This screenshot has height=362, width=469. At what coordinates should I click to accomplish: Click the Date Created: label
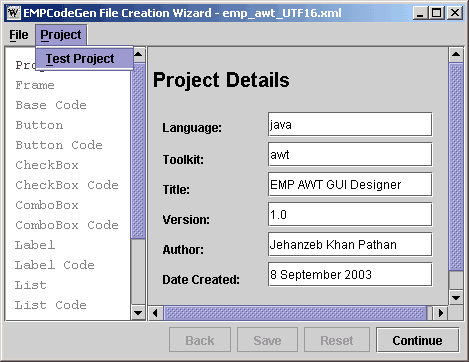point(201,280)
